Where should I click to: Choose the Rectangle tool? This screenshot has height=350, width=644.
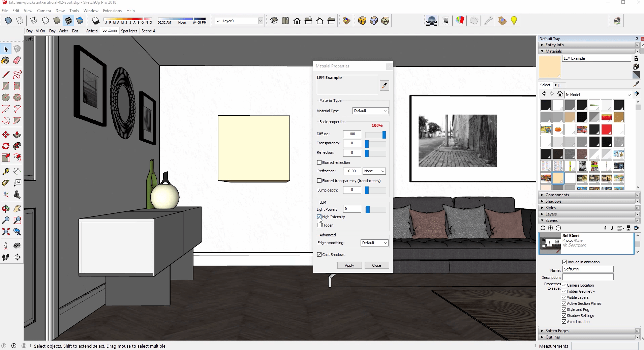click(x=6, y=86)
